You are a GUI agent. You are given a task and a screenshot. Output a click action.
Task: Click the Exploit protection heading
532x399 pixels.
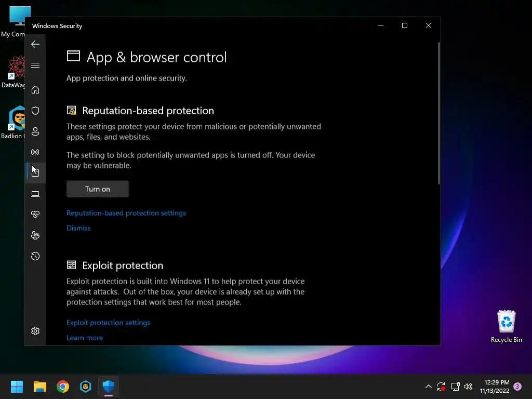[x=123, y=265]
